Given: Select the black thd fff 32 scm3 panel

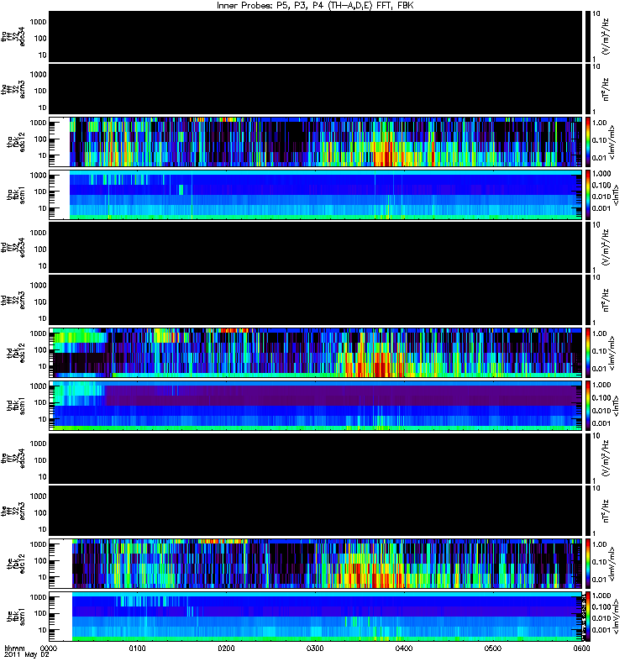Looking at the screenshot, I should (316, 300).
